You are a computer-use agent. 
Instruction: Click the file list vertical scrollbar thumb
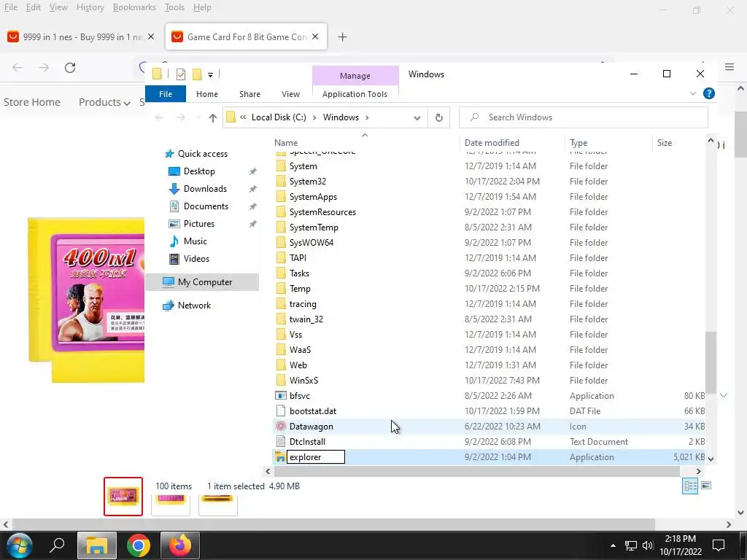tap(711, 363)
